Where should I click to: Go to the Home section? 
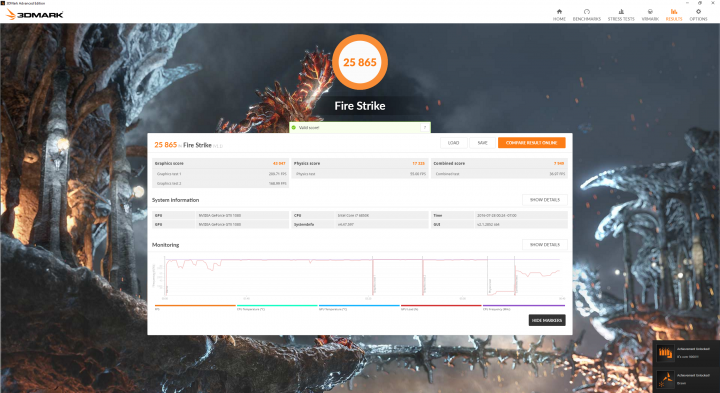coord(559,15)
